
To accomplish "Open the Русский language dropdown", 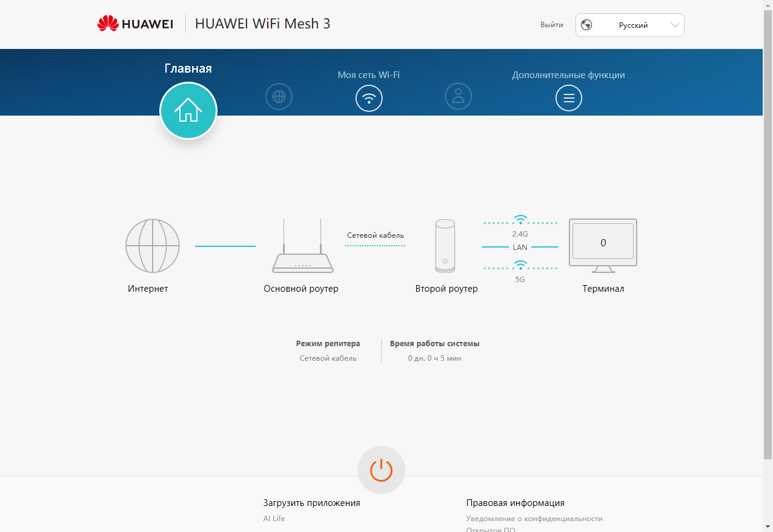I will [630, 25].
